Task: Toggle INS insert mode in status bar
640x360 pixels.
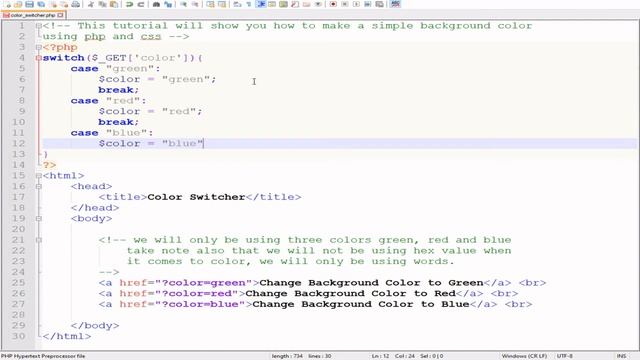Action: click(621, 356)
